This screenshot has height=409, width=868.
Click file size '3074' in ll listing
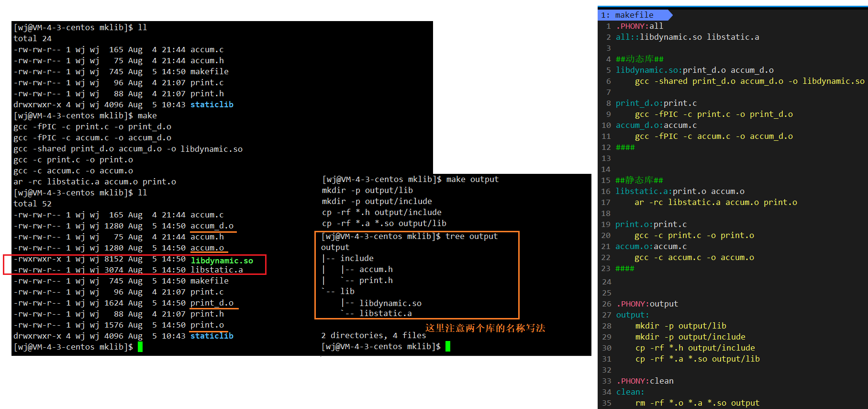click(114, 270)
